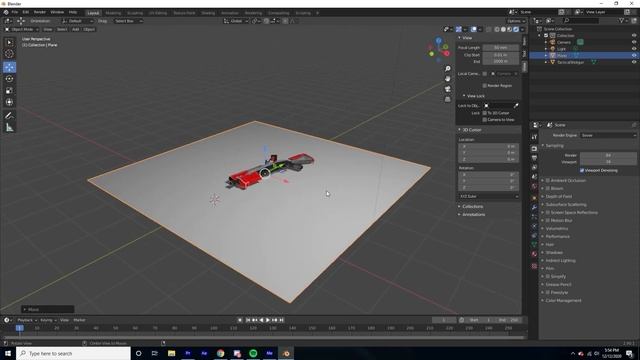
Task: Expand the Color Management panel
Action: pyautogui.click(x=563, y=300)
